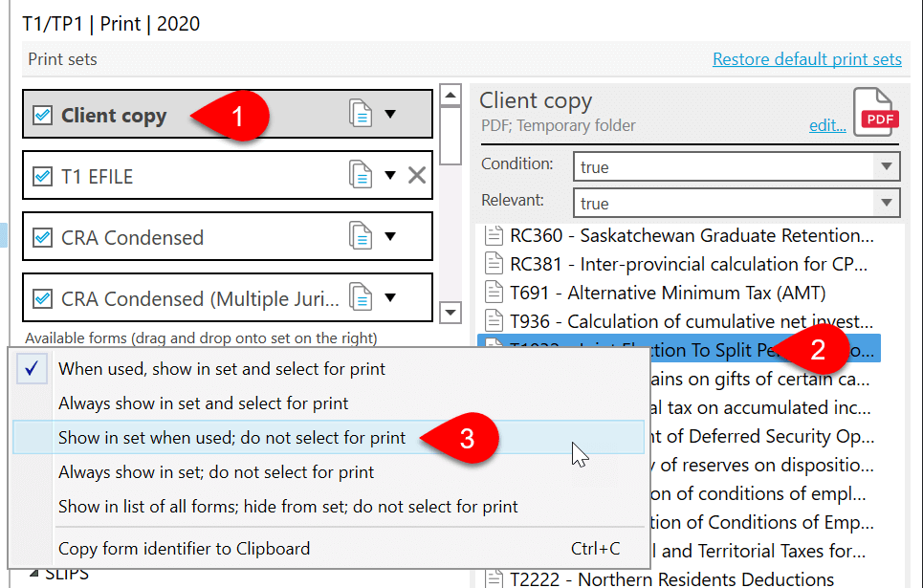The image size is (923, 588).
Task: Click print sets scrollbar up arrow
Action: click(x=451, y=95)
